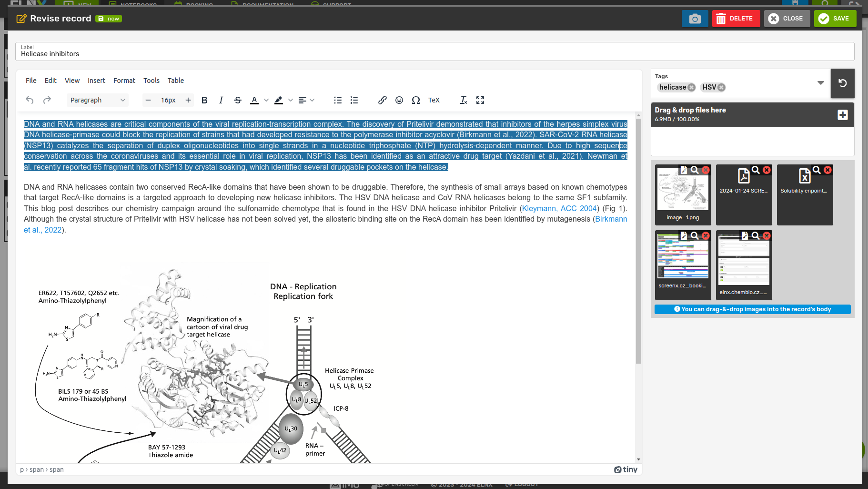Pick the highlight background color tool
This screenshot has height=489, width=868.
click(279, 100)
